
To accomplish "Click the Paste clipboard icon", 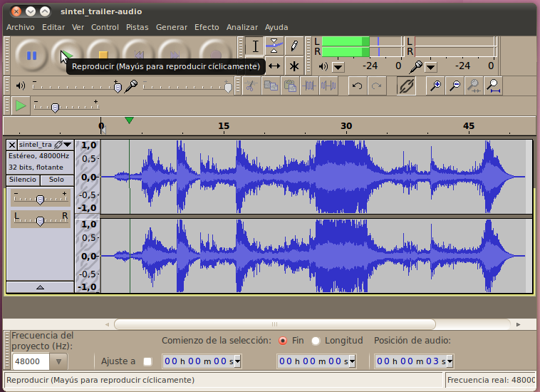I will tap(290, 86).
